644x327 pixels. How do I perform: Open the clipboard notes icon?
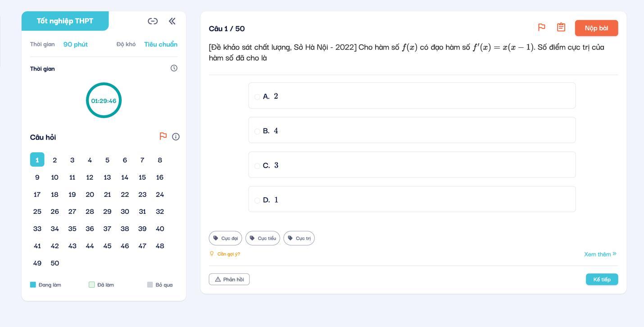click(x=561, y=27)
